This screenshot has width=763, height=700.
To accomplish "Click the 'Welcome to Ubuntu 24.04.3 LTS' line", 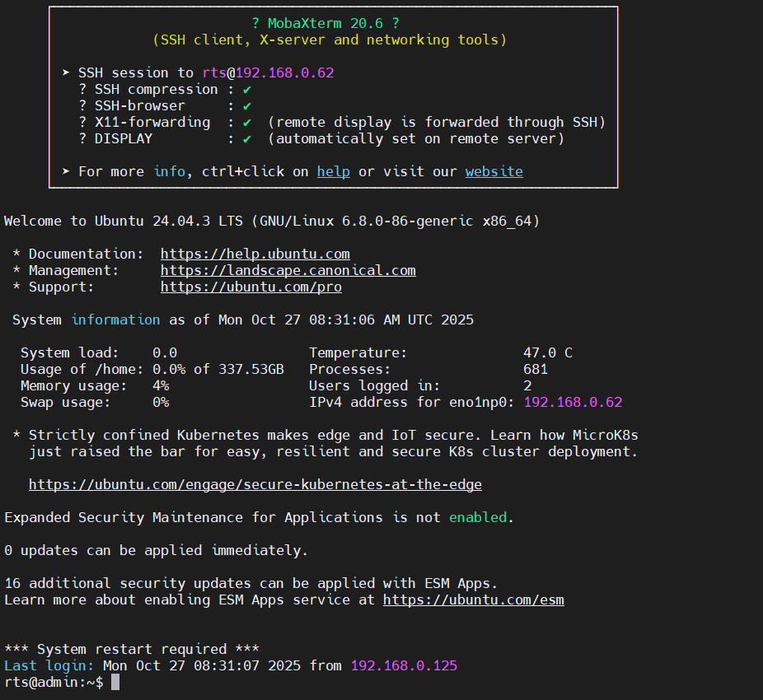I will pyautogui.click(x=272, y=222).
